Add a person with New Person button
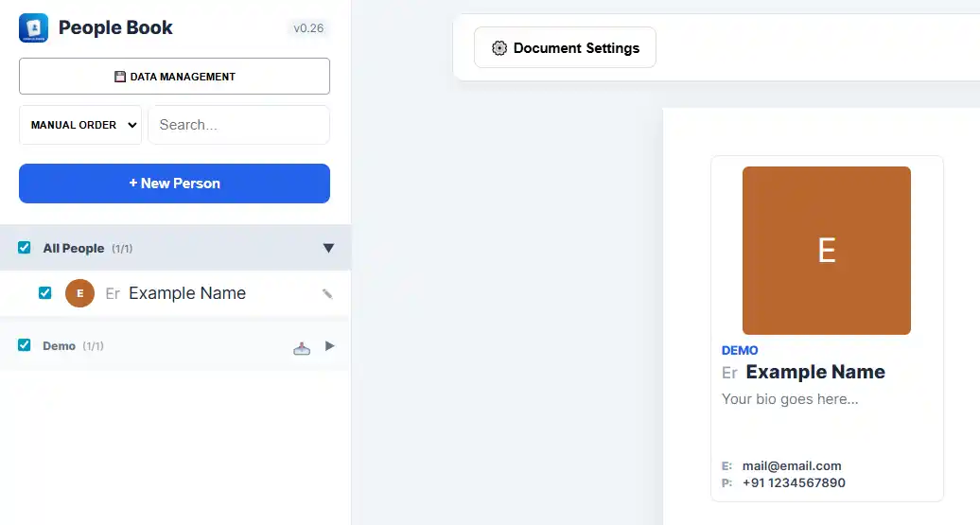The height and width of the screenshot is (525, 980). tap(174, 184)
